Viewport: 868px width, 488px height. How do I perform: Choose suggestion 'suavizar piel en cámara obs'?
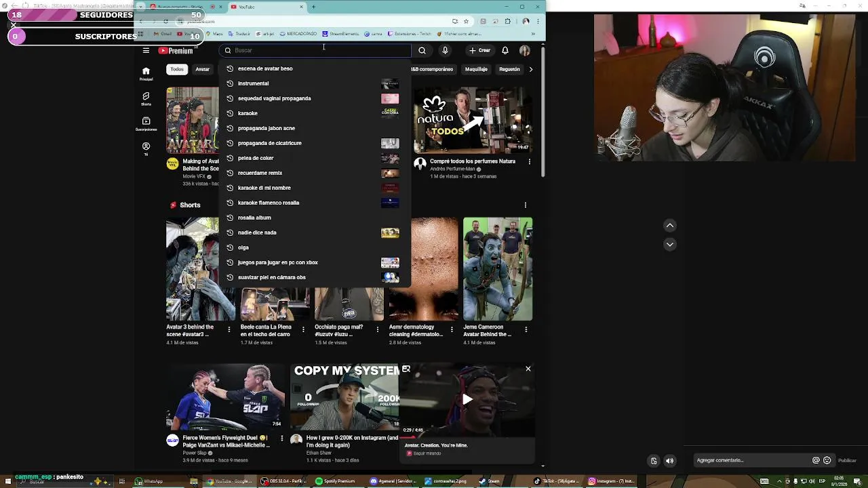pyautogui.click(x=315, y=277)
